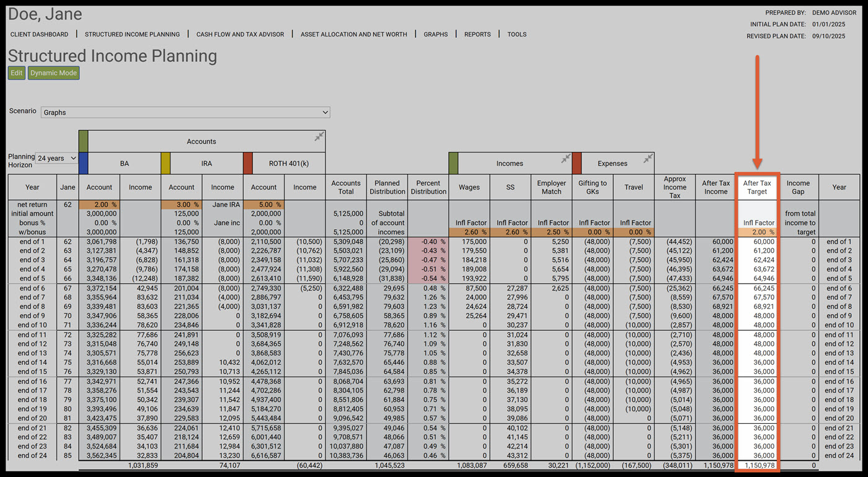Click the green color swatch beside Incomes
Image resolution: width=868 pixels, height=477 pixels.
[453, 164]
